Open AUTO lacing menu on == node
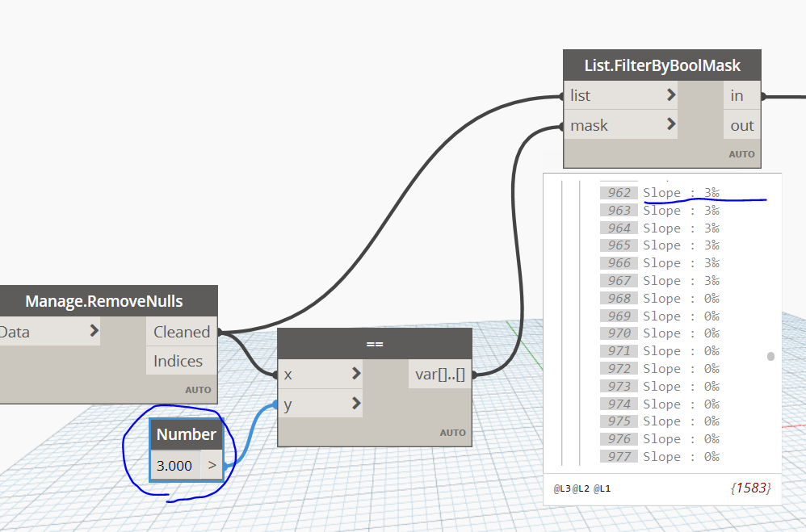The height and width of the screenshot is (532, 806). pos(452,433)
